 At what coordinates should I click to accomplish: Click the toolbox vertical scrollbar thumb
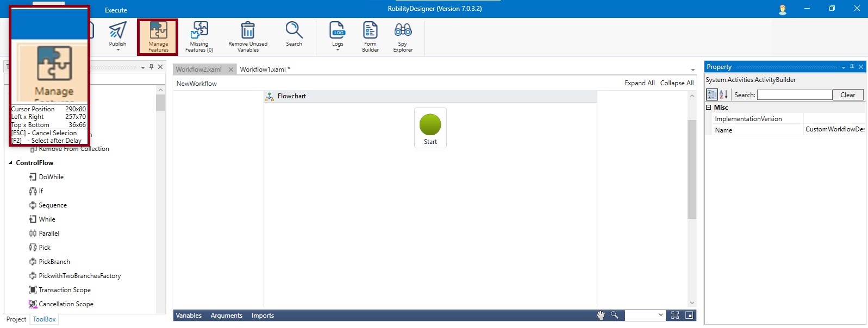[160, 103]
